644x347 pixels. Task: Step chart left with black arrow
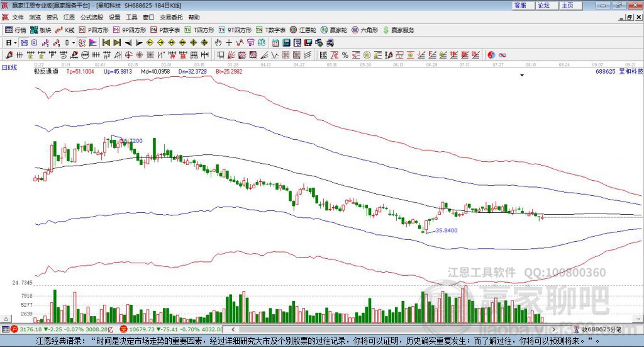[128, 43]
